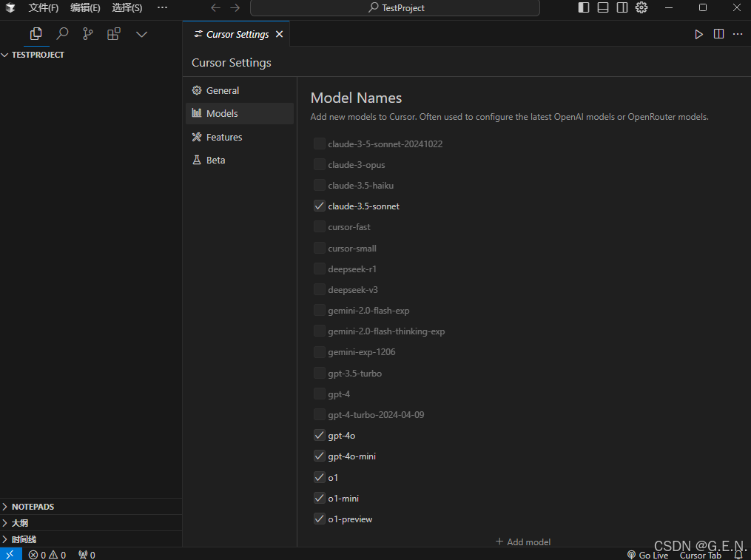Uncheck gpt-4o model
Image resolution: width=751 pixels, height=560 pixels.
click(x=320, y=435)
